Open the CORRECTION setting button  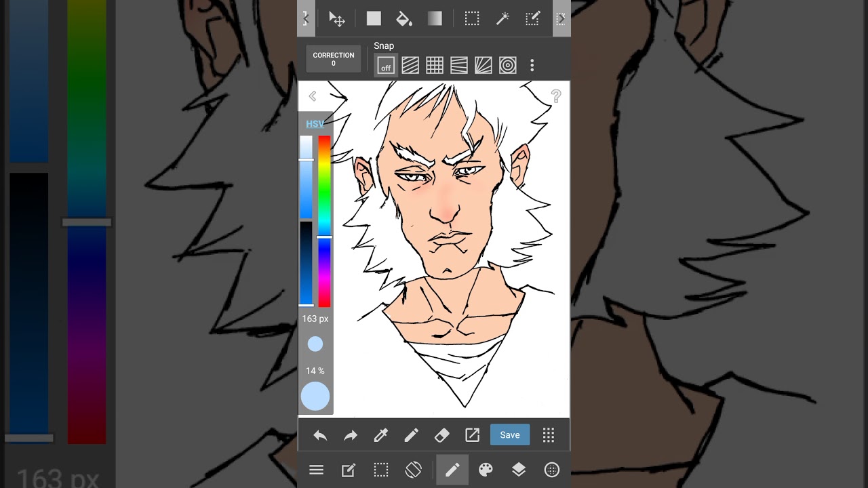coord(334,59)
